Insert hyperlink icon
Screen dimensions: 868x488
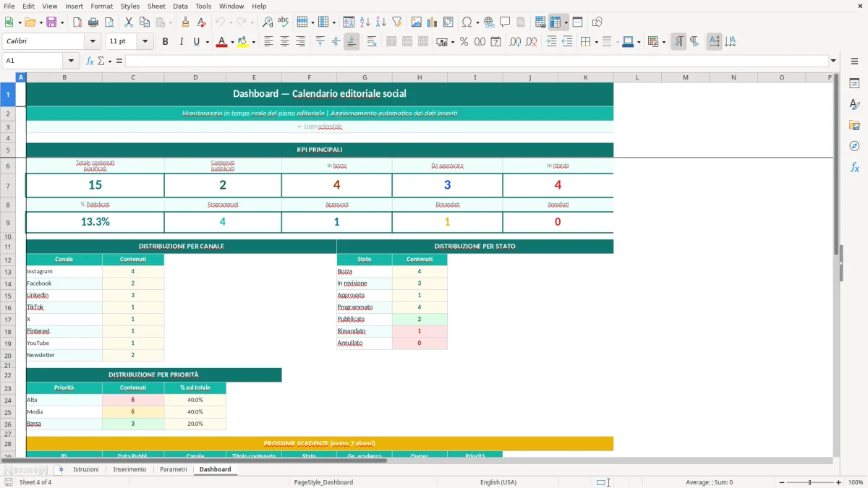489,22
